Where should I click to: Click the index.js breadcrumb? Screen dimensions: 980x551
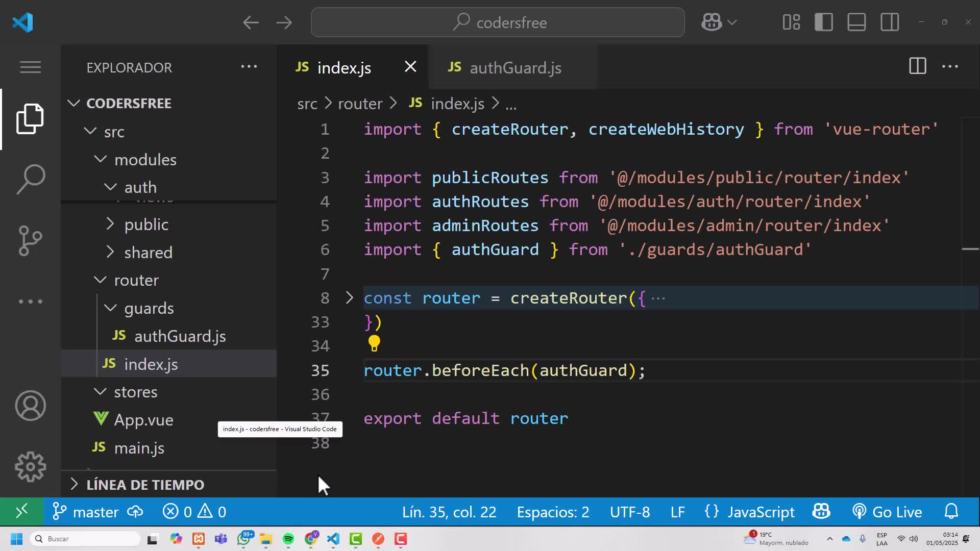point(457,104)
